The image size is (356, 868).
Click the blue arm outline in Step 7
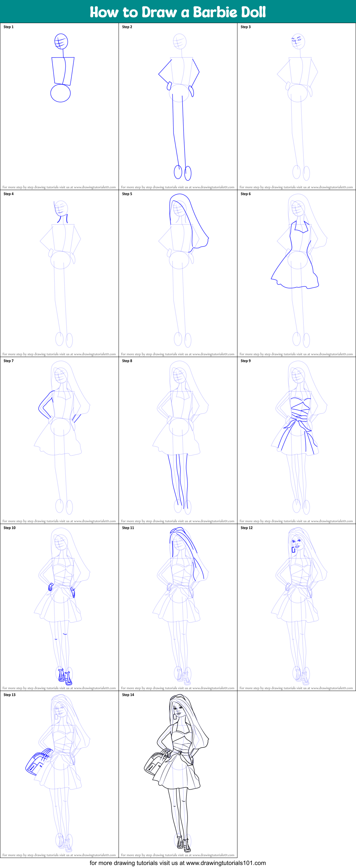pos(46,404)
